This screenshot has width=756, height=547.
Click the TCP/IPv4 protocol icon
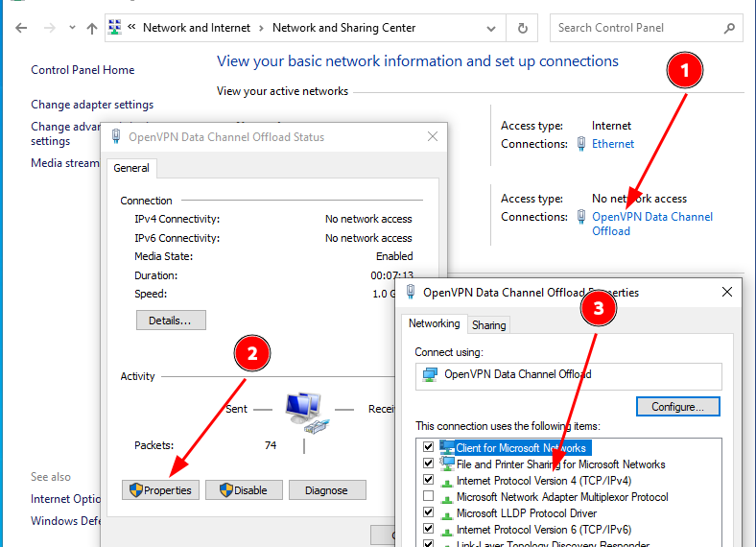447,483
